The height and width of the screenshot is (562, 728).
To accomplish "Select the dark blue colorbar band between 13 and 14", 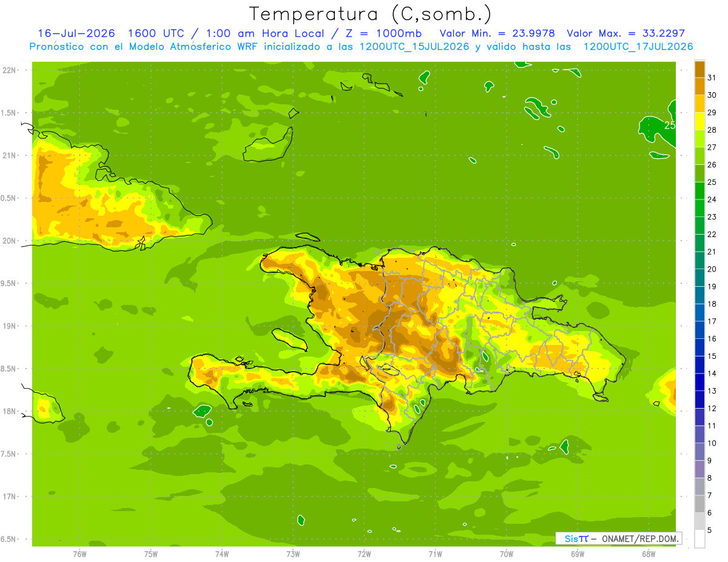I will 699,383.
